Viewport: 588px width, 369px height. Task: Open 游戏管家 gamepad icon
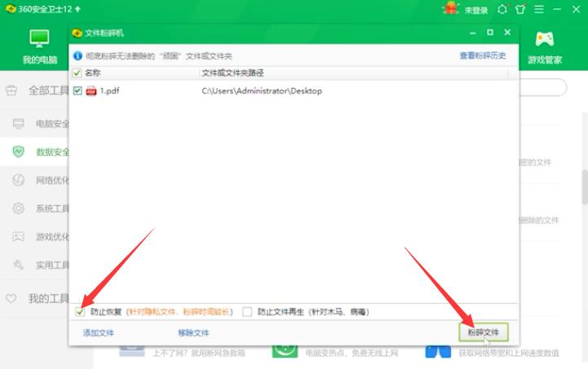pos(545,39)
